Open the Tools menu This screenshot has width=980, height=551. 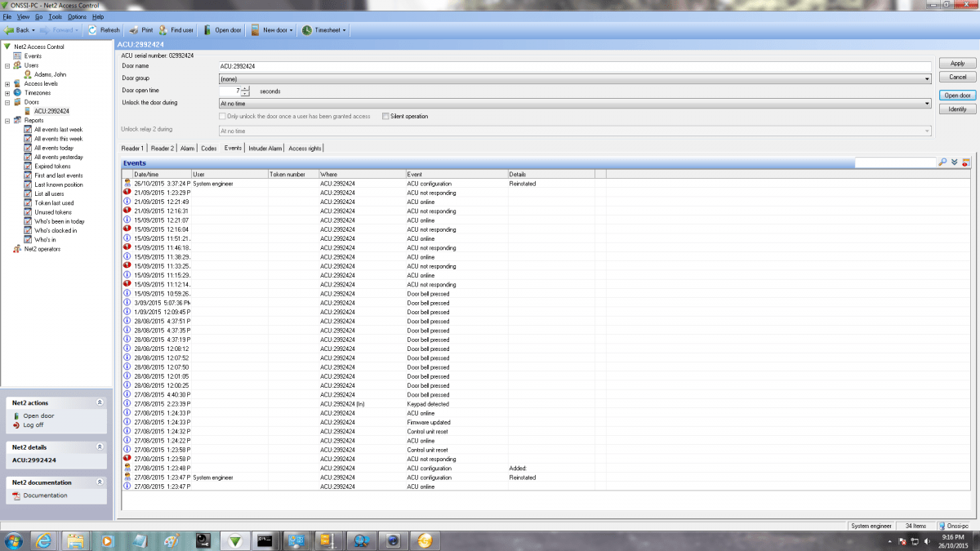coord(55,16)
